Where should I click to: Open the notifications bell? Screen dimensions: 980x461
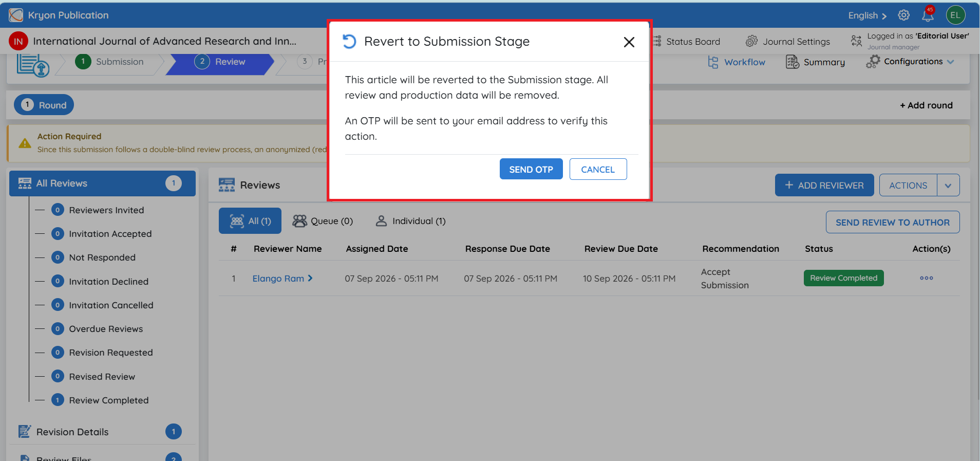(x=928, y=15)
